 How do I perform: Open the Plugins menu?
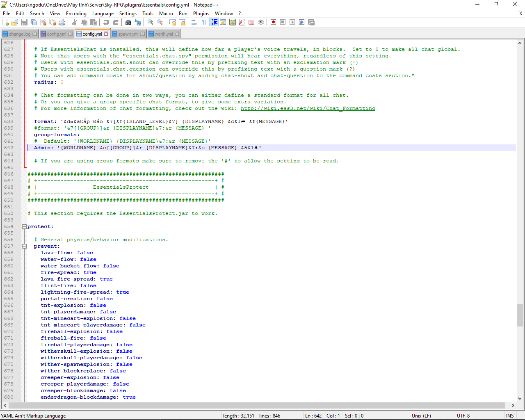[x=201, y=14]
